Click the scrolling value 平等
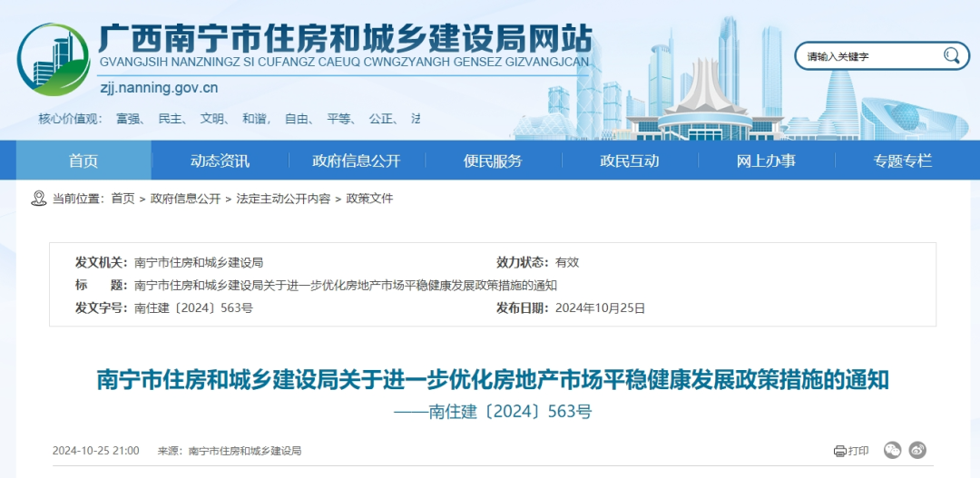 (338, 118)
